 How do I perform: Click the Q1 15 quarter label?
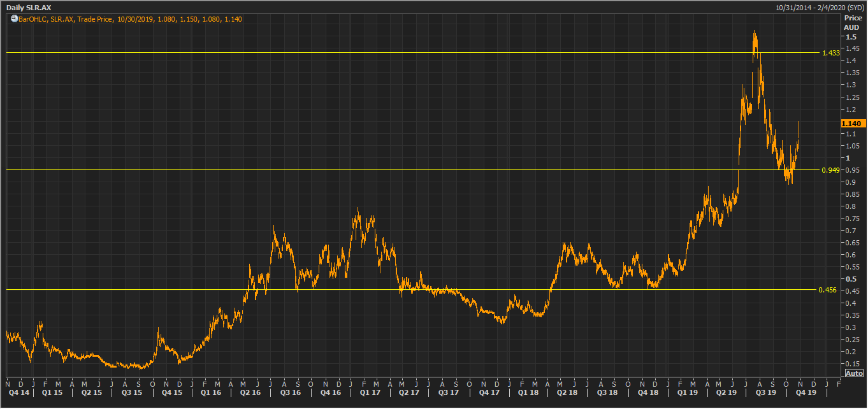click(52, 393)
